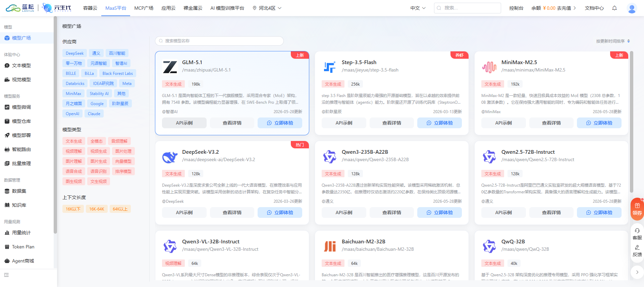This screenshot has width=644, height=287.
Task: Switch to the 容器云 tab
Action: [x=90, y=8]
